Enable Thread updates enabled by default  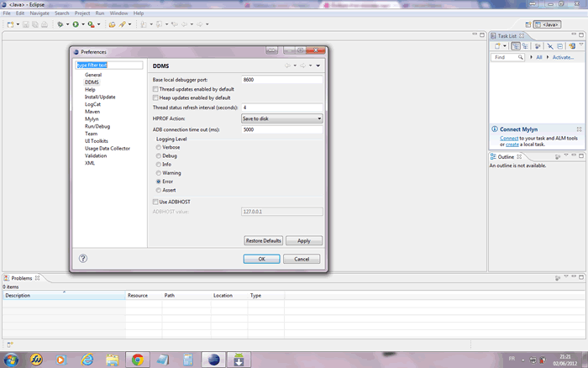click(155, 89)
